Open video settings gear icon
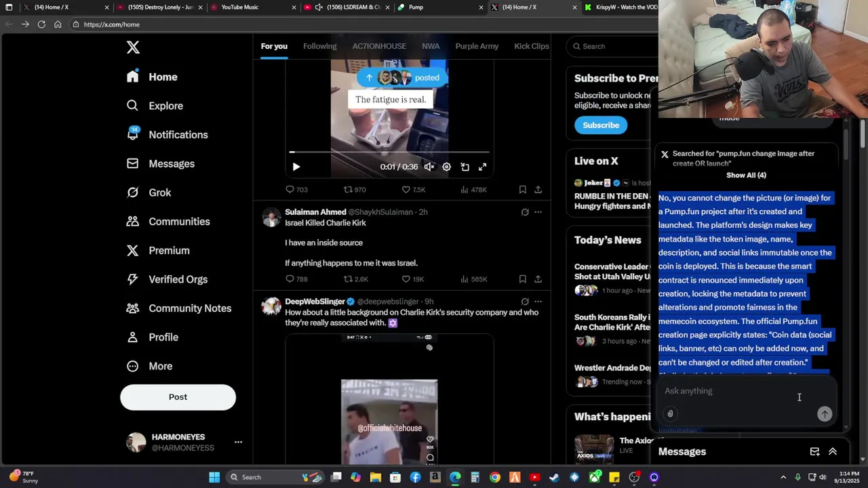 click(x=446, y=167)
